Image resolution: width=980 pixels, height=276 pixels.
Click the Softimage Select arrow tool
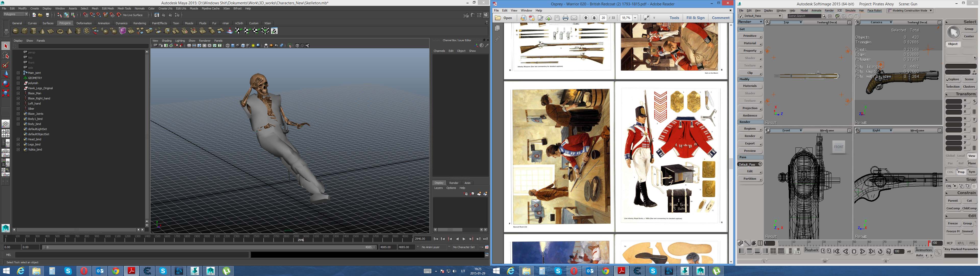pos(953,32)
